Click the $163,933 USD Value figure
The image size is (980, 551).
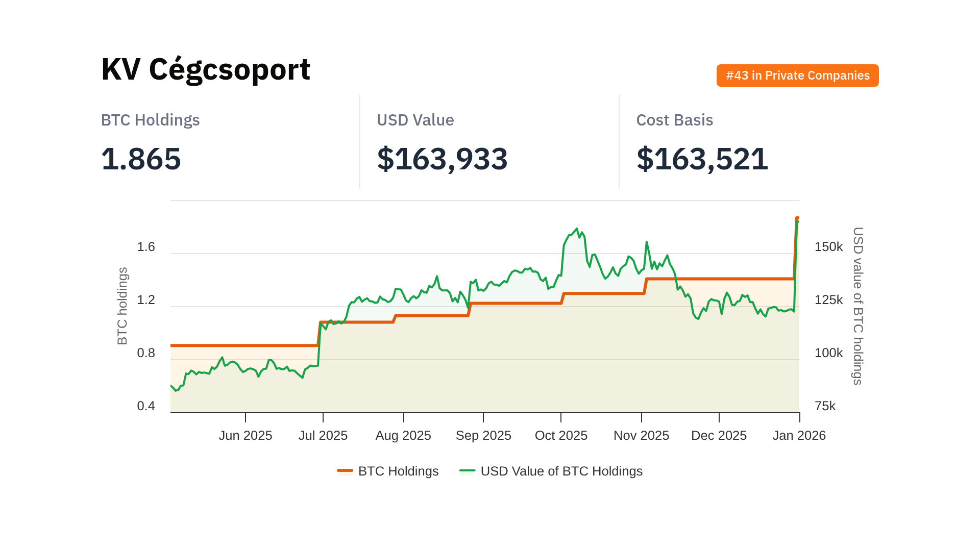(442, 159)
